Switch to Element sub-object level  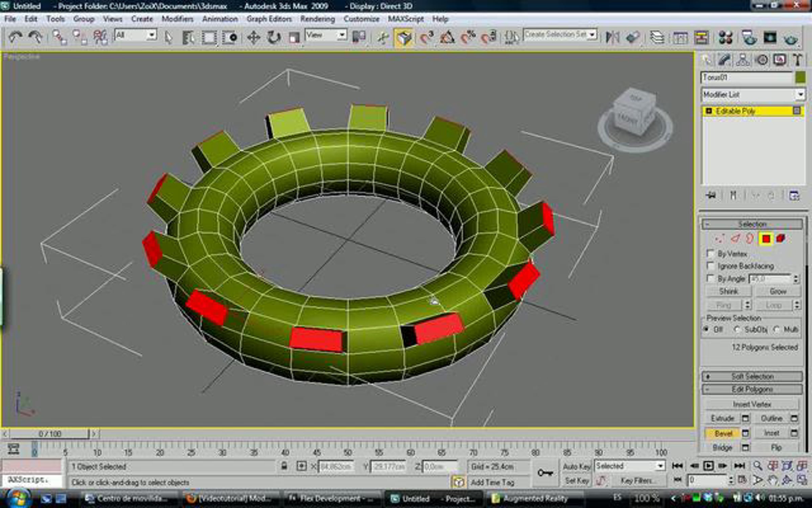click(x=781, y=239)
